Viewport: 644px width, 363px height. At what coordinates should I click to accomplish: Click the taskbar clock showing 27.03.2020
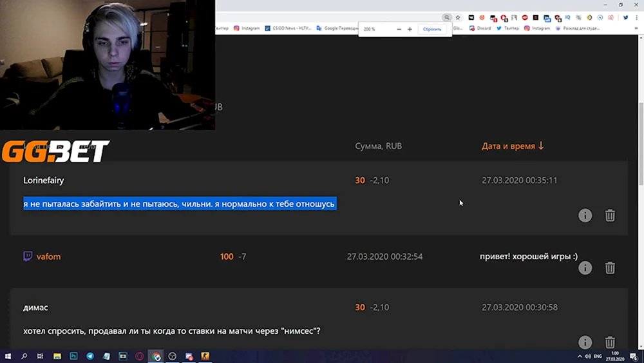pyautogui.click(x=615, y=357)
